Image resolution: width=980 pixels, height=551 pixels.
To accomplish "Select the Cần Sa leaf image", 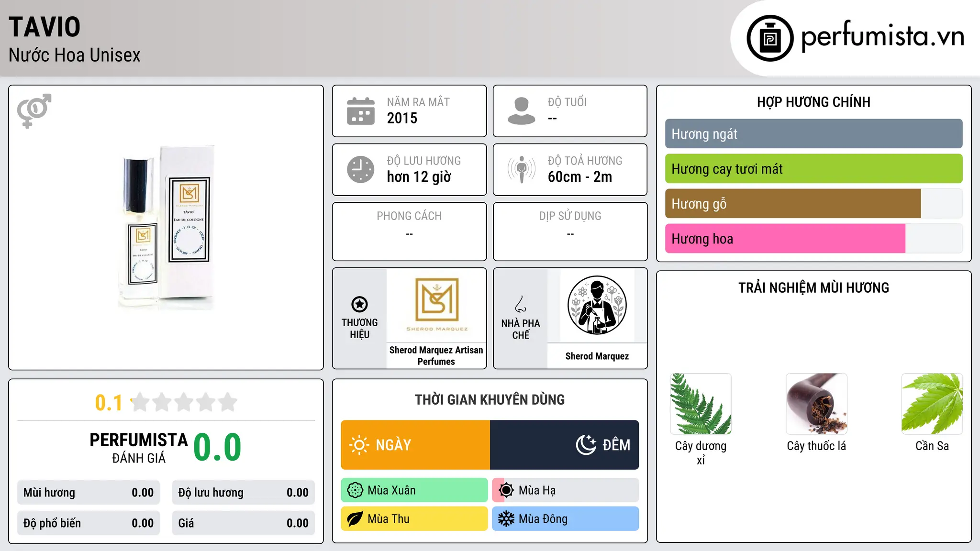I will (x=932, y=404).
